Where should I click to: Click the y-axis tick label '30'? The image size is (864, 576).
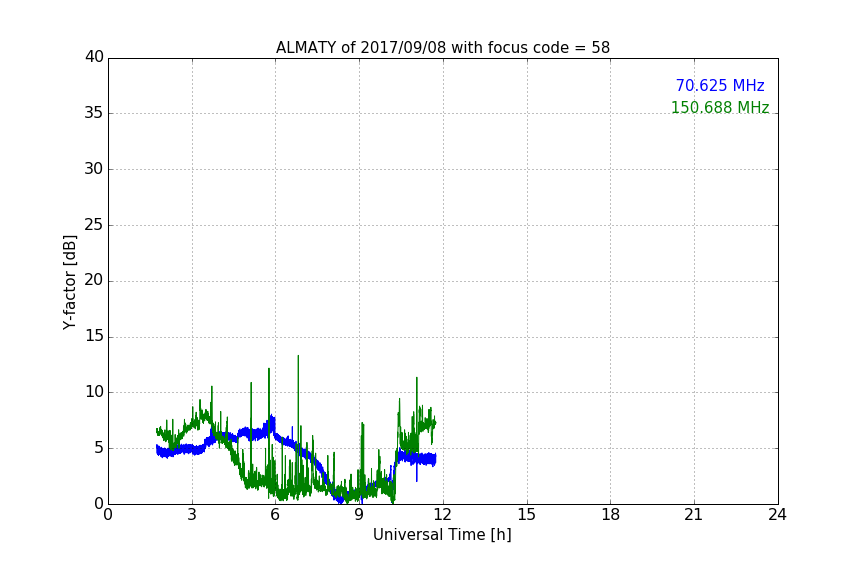(94, 169)
